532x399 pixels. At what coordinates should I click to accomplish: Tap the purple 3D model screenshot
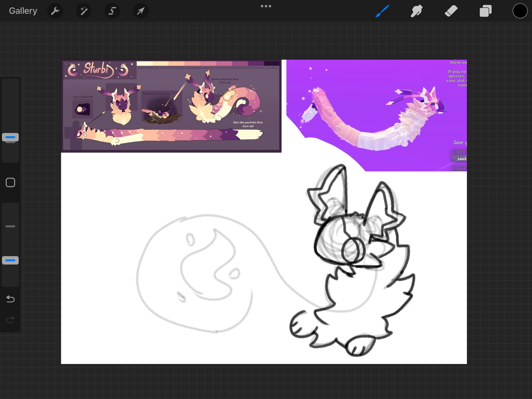point(377,116)
